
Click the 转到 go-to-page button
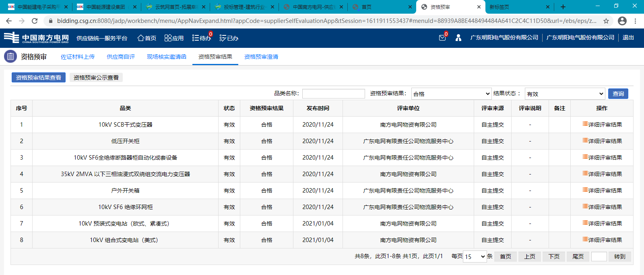[x=619, y=257]
